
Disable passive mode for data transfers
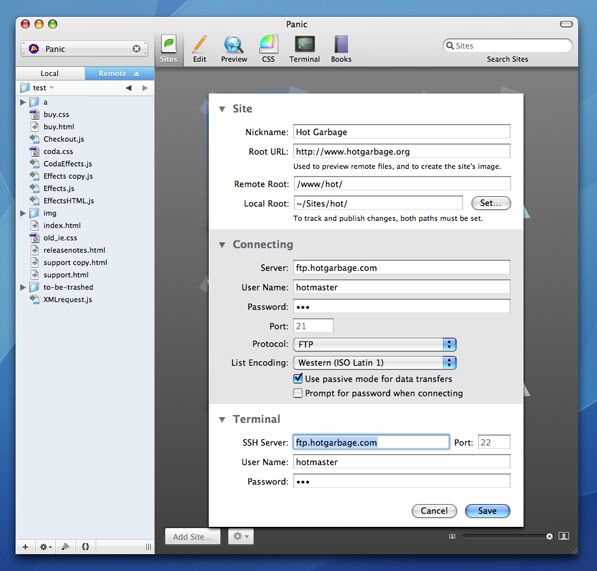click(298, 378)
